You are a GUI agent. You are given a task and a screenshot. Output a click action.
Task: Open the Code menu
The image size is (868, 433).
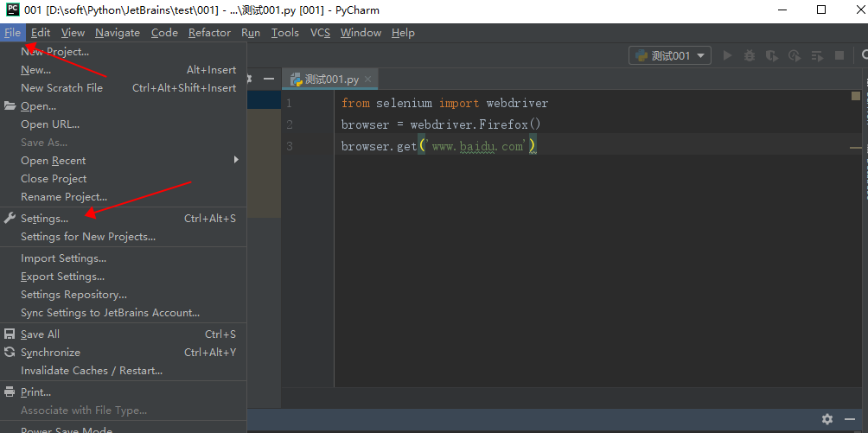[x=164, y=33]
